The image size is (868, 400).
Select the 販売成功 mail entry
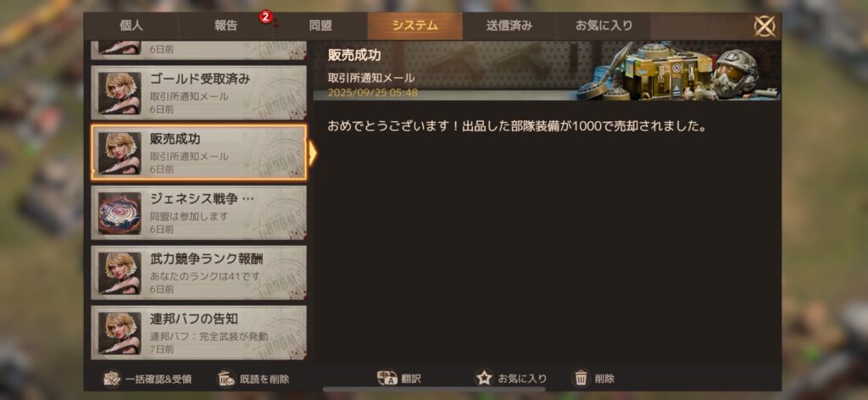[x=198, y=153]
